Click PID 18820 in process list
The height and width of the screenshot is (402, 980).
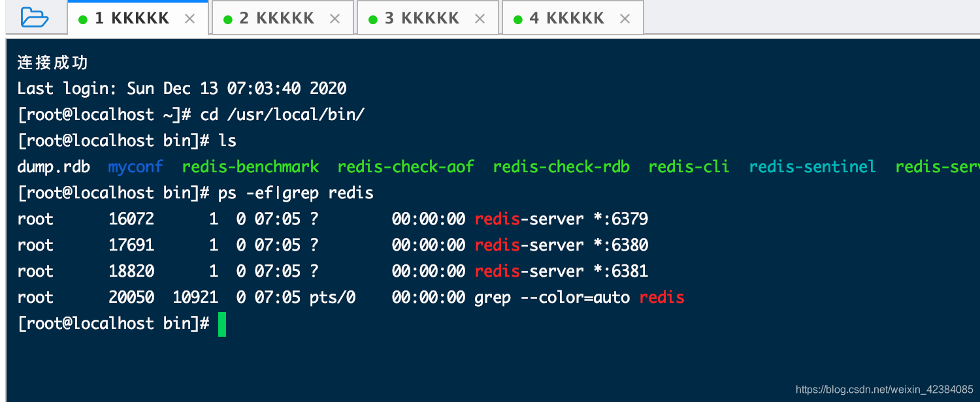click(x=131, y=271)
